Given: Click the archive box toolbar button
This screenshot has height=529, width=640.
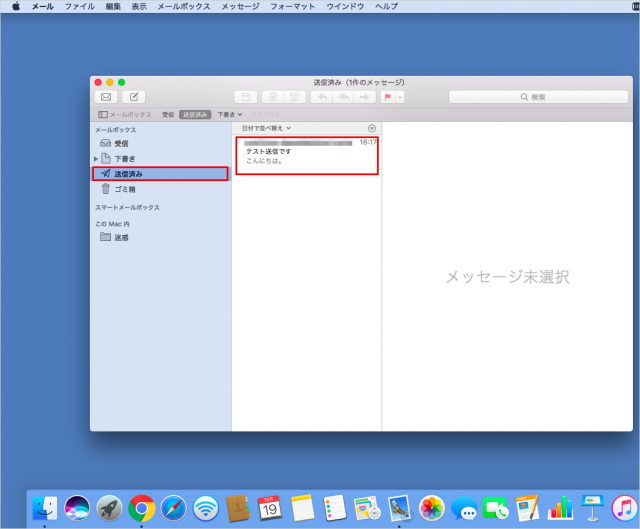Looking at the screenshot, I should [x=246, y=97].
